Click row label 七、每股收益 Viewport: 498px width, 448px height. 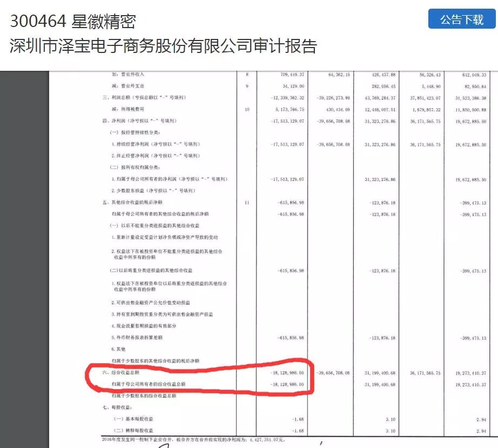pos(118,407)
